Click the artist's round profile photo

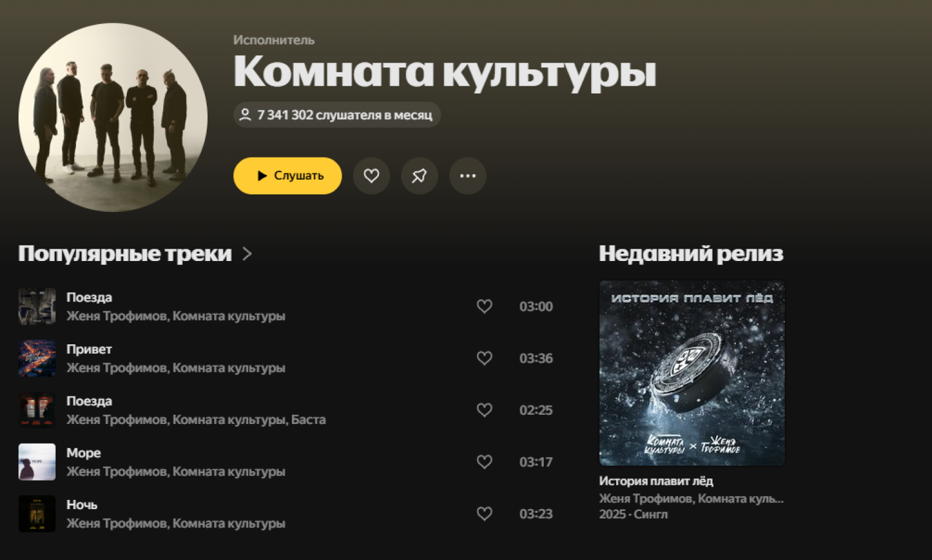(113, 117)
